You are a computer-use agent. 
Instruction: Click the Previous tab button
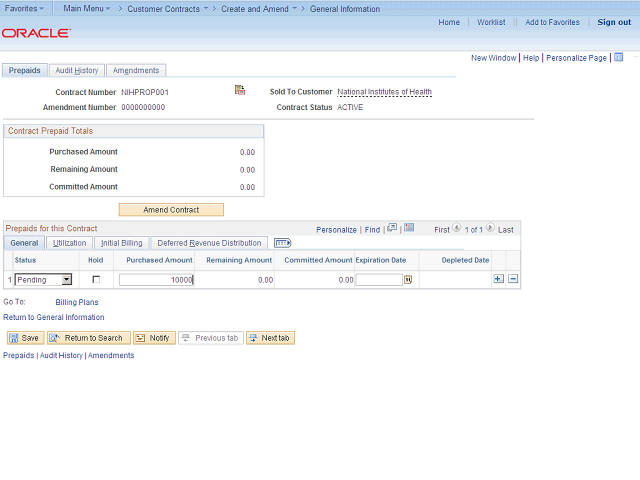(211, 338)
